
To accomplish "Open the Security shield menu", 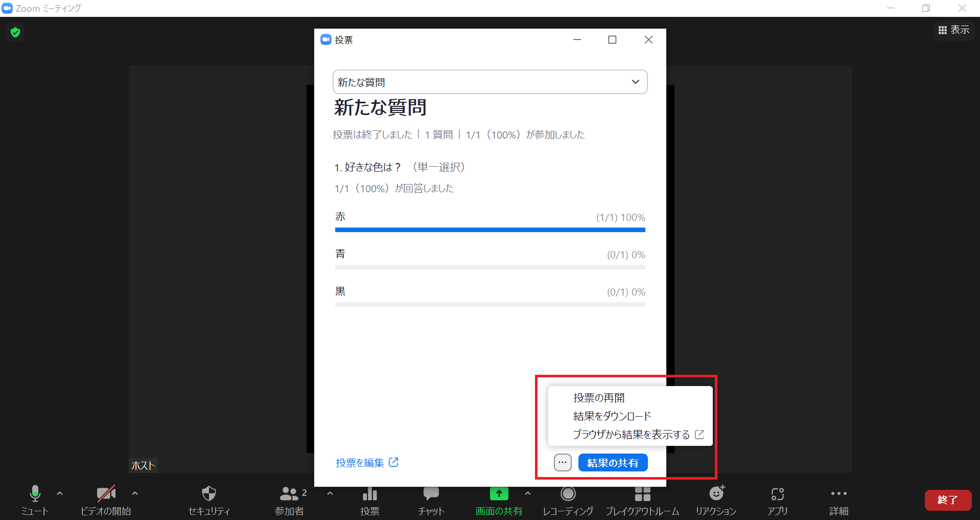I will point(209,500).
